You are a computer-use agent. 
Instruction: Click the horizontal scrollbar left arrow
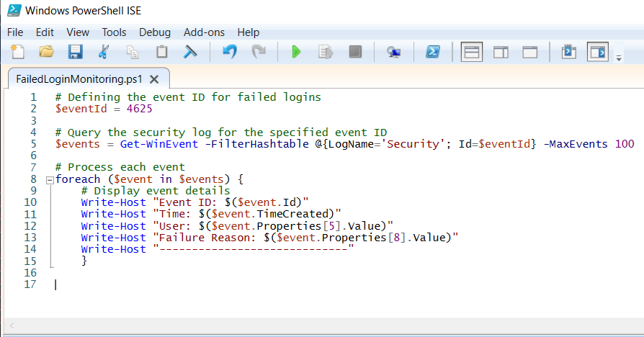(12, 325)
